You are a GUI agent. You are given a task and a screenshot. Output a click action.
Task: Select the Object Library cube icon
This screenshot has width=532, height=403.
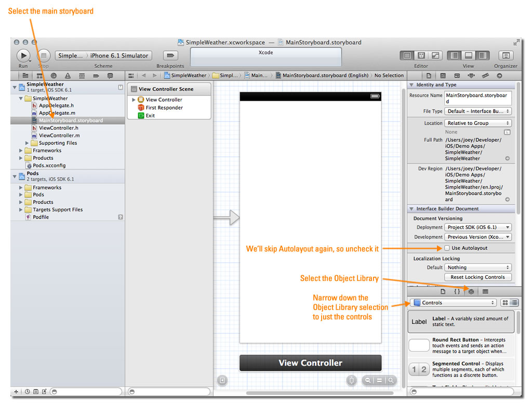tap(471, 291)
